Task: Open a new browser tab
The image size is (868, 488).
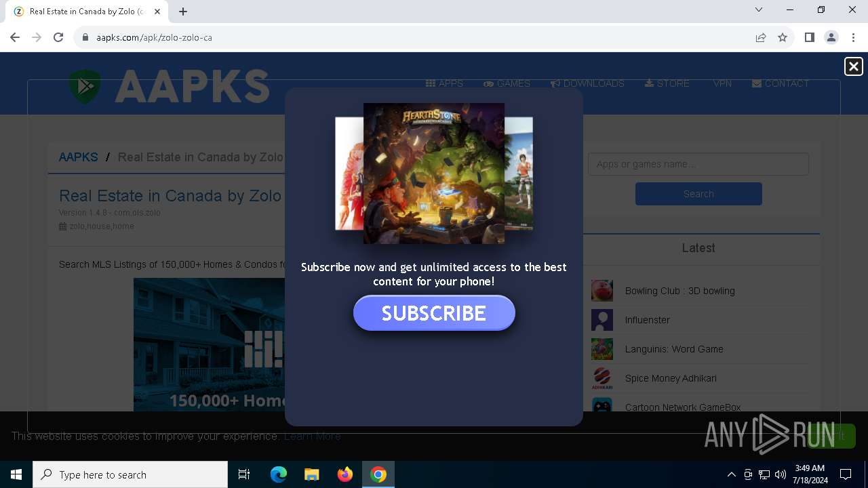Action: [183, 12]
